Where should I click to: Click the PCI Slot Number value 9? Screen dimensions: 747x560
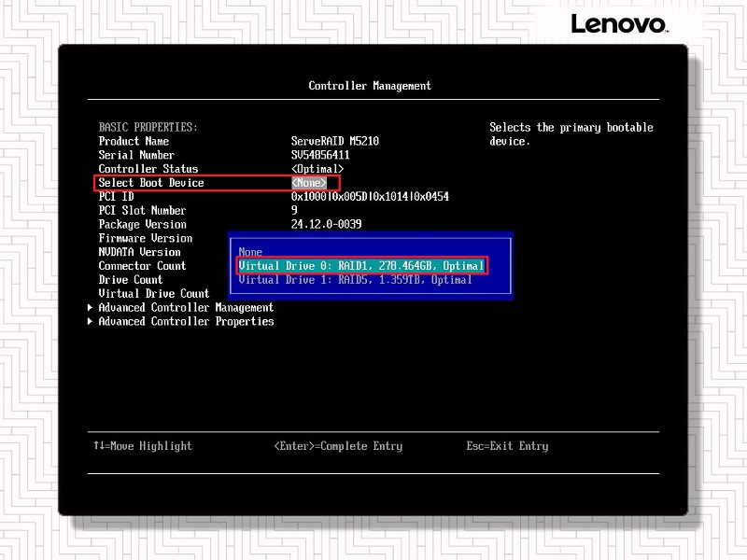click(x=295, y=211)
